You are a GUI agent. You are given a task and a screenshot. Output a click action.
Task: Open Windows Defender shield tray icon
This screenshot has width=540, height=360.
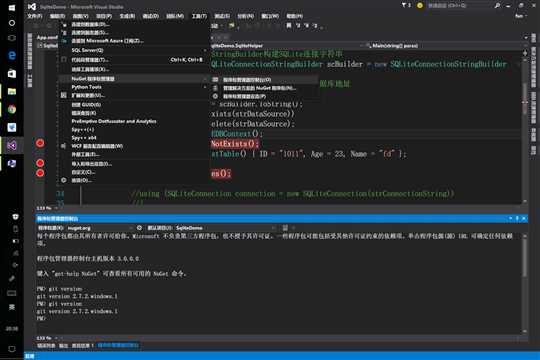click(x=15, y=217)
